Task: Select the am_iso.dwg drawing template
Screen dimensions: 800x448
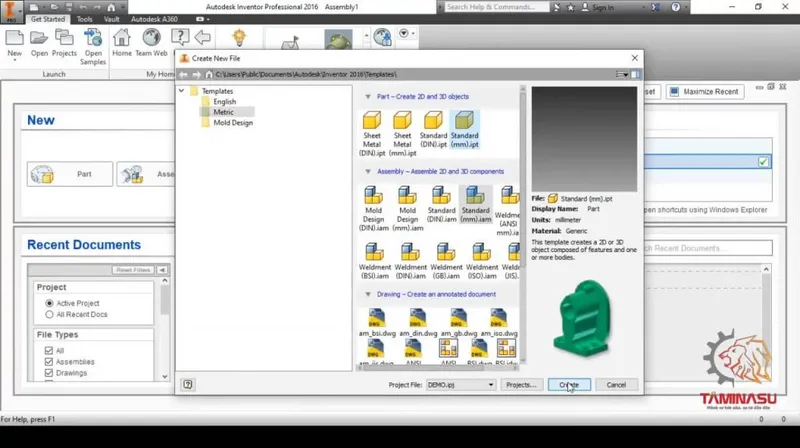Action: [499, 322]
